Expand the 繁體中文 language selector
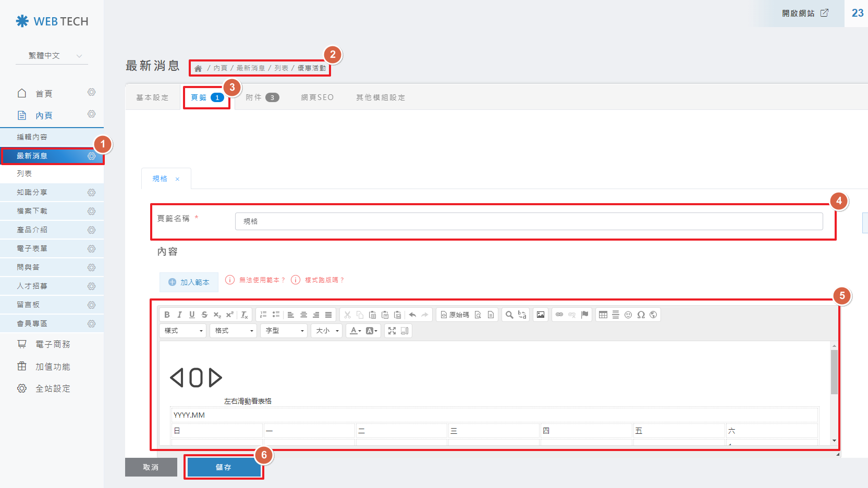This screenshot has width=868, height=488. [x=52, y=56]
